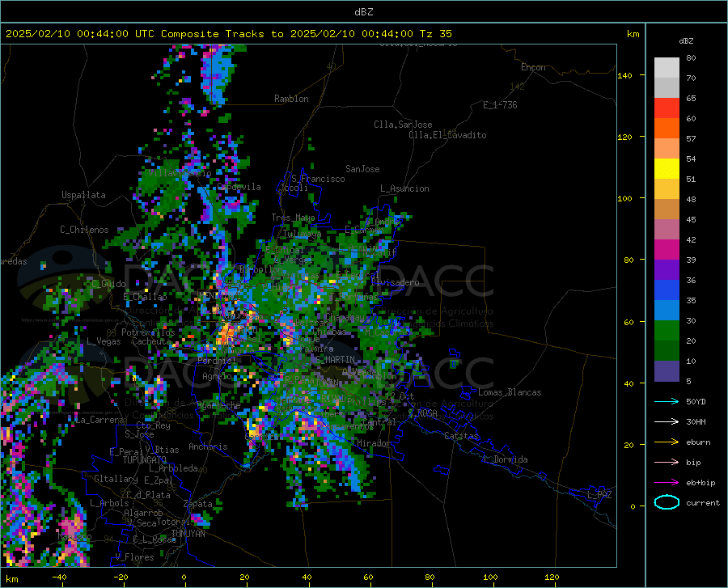Click the Mirador map label
Screen dimensions: 728x588
[373, 444]
